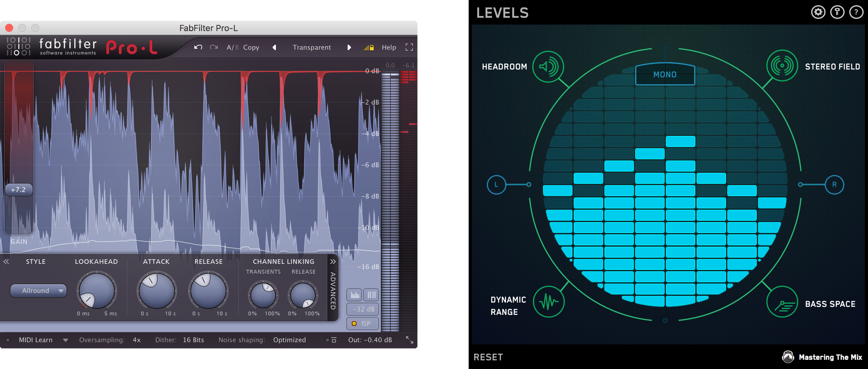Select the Dynamic Range waveform icon
Screen dimensions: 868x369
549,302
